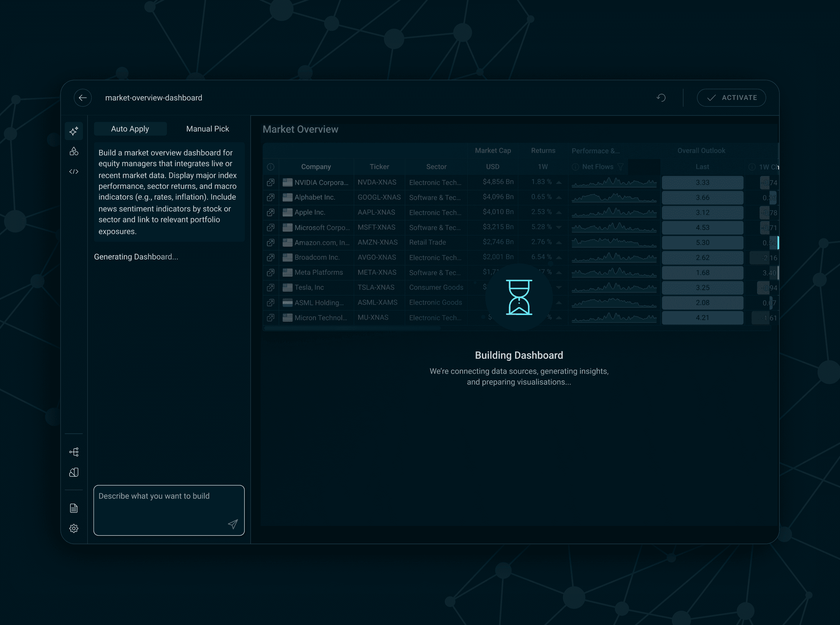Image resolution: width=840 pixels, height=625 pixels.
Task: Open the settings gear icon
Action: click(x=74, y=528)
